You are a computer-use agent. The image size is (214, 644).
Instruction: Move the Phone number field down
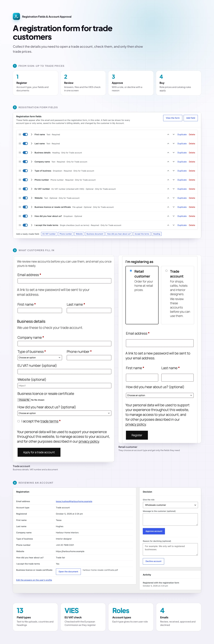pyautogui.click(x=174, y=180)
